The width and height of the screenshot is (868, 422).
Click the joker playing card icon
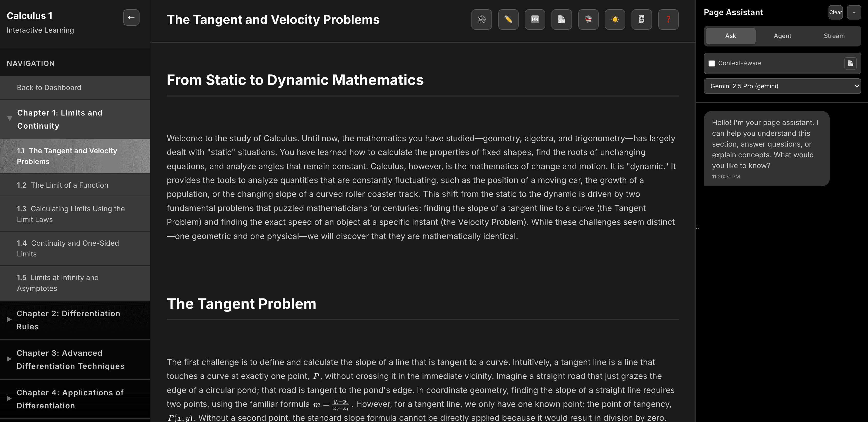(x=641, y=20)
